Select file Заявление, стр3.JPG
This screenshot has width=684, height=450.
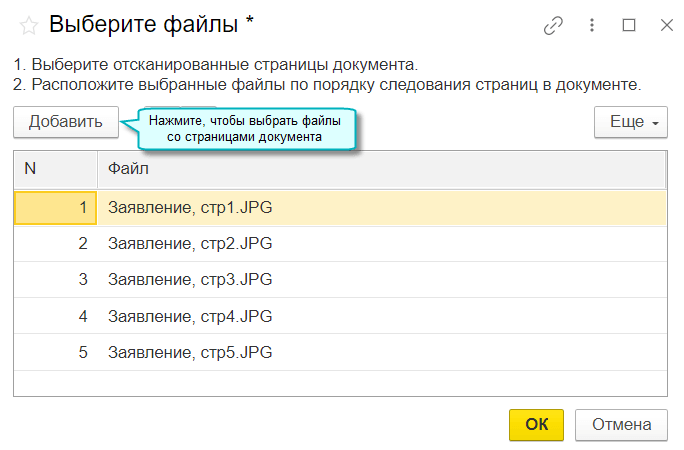tap(190, 279)
